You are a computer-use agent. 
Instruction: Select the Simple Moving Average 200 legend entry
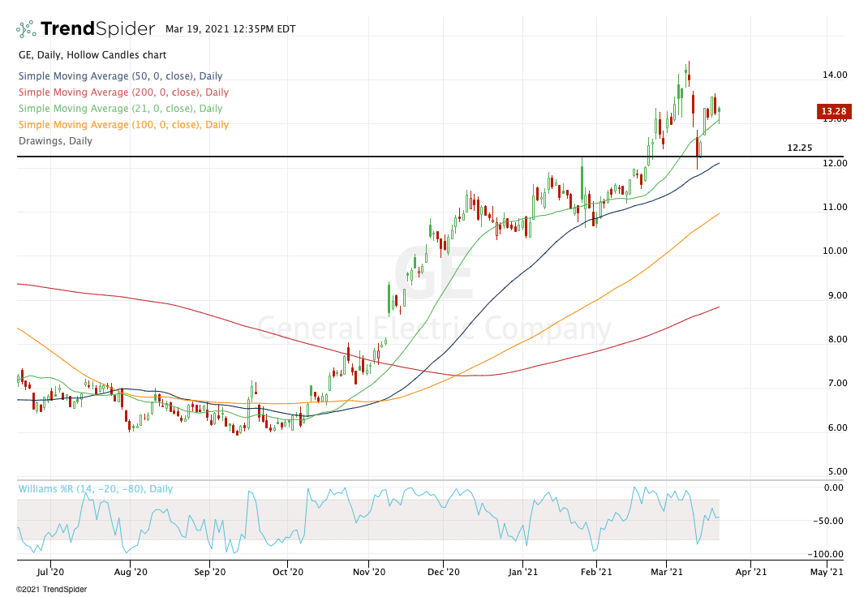123,92
